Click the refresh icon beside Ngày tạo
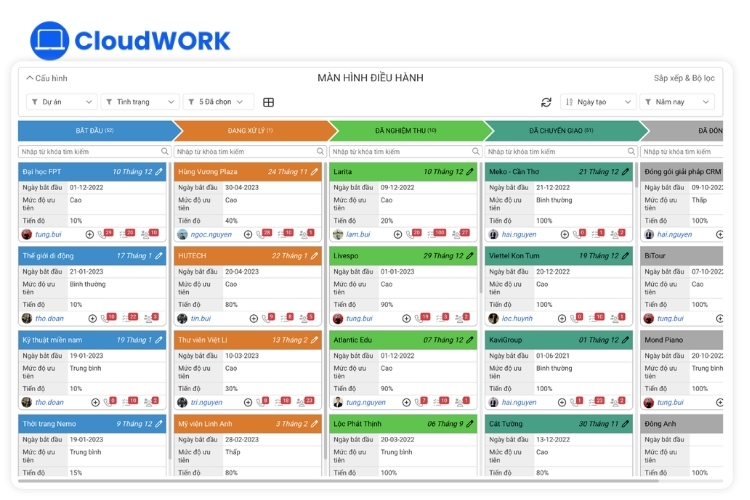 [546, 102]
